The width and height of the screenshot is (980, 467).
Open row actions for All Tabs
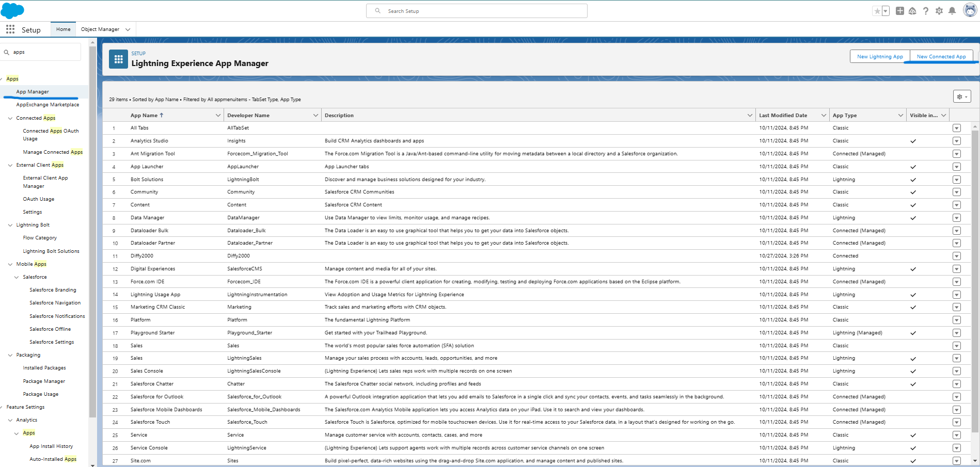click(x=956, y=128)
